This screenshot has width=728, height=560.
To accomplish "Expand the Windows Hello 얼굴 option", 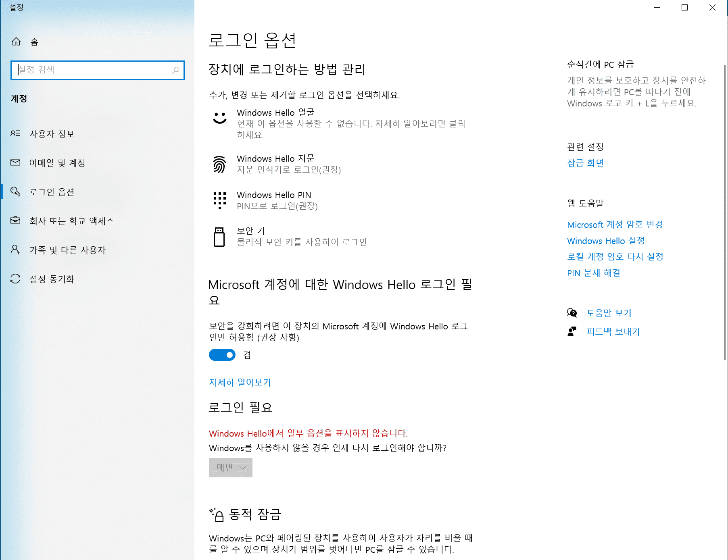I will [x=341, y=123].
